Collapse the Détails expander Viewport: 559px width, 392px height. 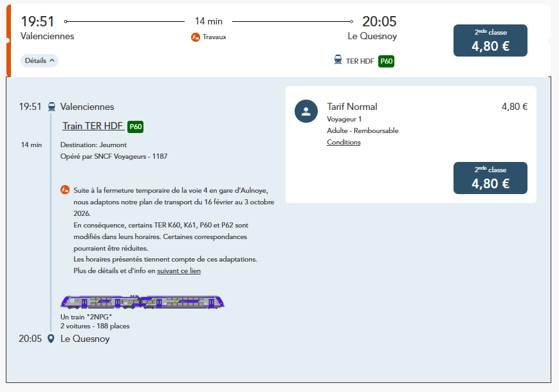pyautogui.click(x=39, y=60)
